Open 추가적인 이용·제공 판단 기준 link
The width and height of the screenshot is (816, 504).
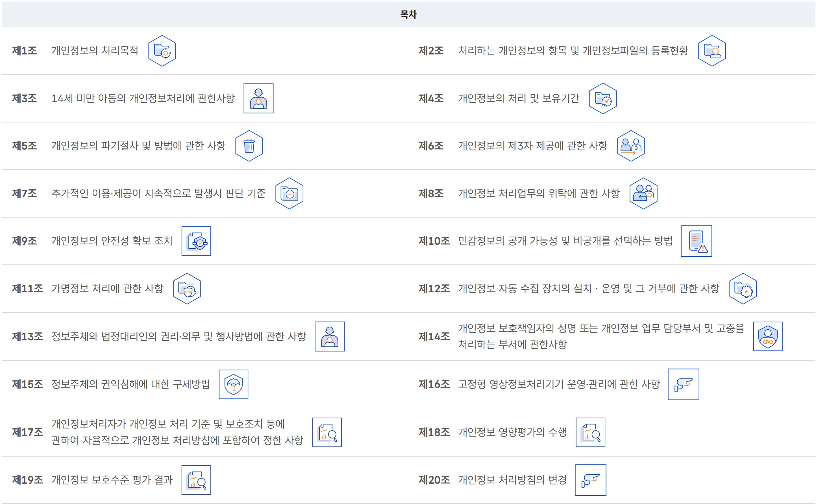click(x=158, y=193)
